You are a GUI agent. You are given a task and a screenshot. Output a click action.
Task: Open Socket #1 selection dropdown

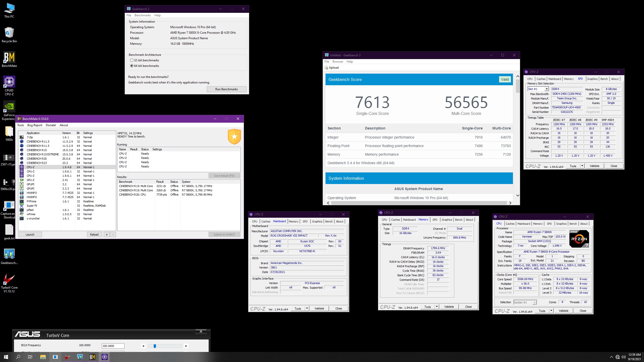click(525, 302)
